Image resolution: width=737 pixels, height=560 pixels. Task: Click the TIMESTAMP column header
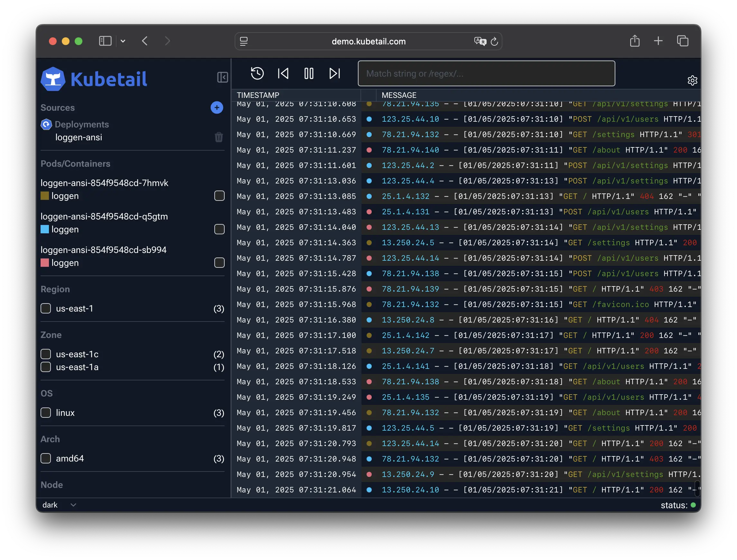[258, 95]
